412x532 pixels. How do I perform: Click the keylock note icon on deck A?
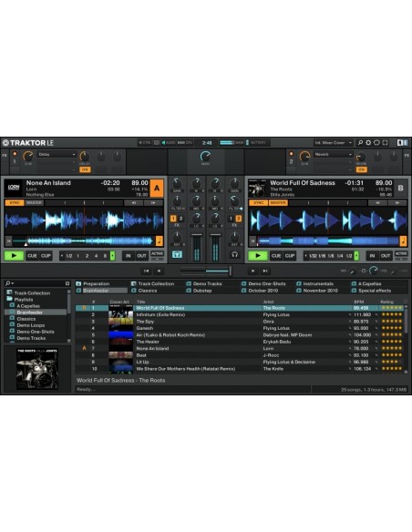pos(160,240)
